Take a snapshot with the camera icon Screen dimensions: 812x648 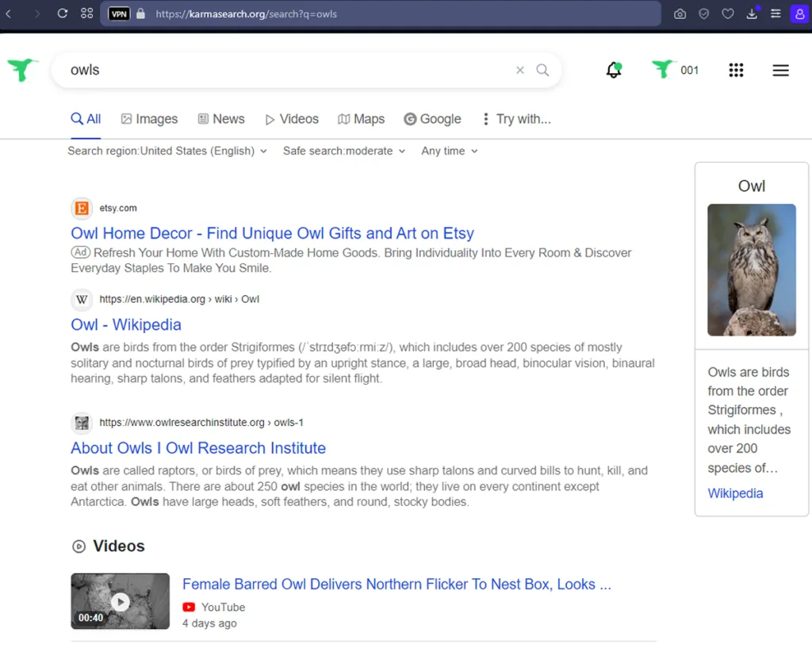(x=680, y=14)
